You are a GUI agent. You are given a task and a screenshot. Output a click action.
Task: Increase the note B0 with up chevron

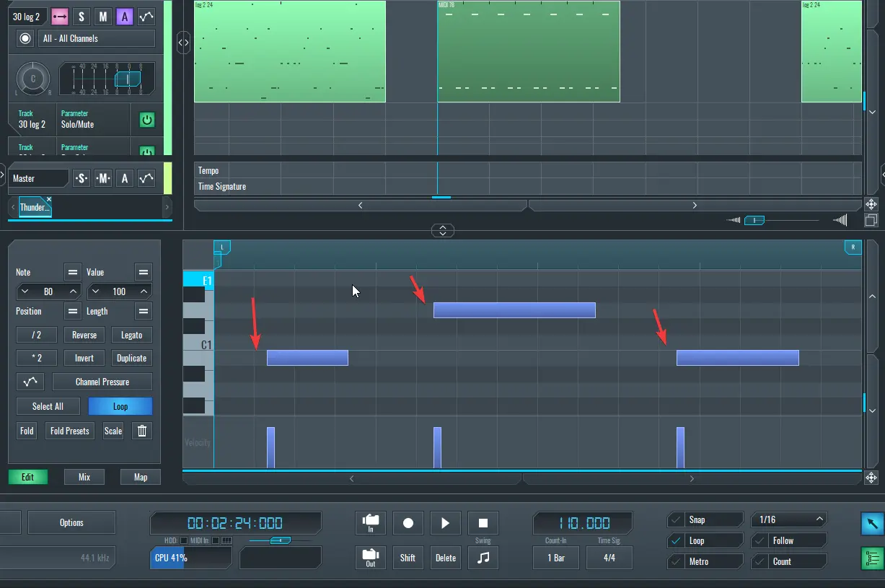(x=72, y=291)
